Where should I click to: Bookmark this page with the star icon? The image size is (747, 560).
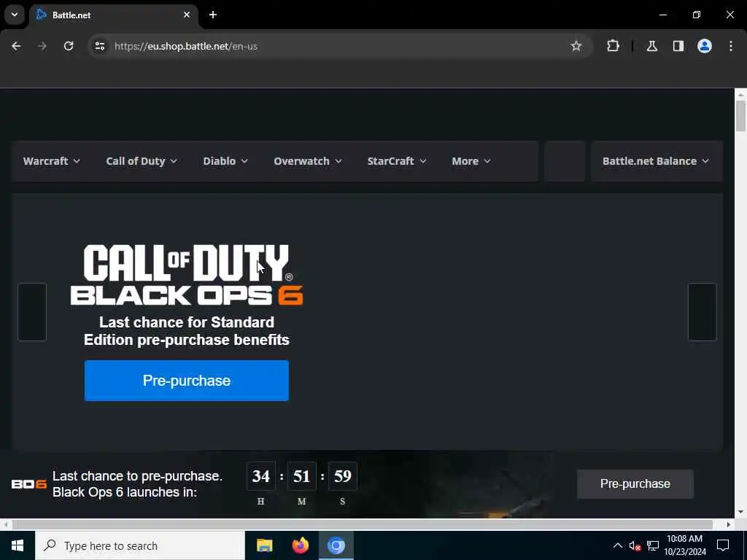pos(576,46)
